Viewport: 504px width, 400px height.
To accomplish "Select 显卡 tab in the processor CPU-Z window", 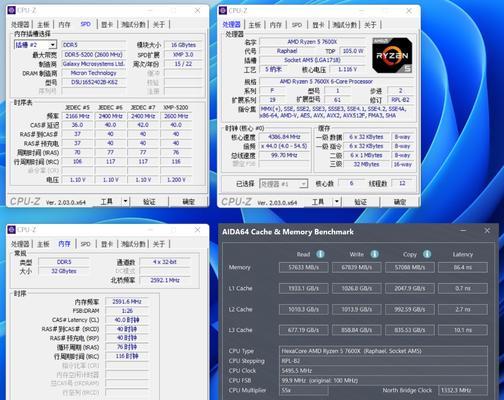I will [318, 25].
